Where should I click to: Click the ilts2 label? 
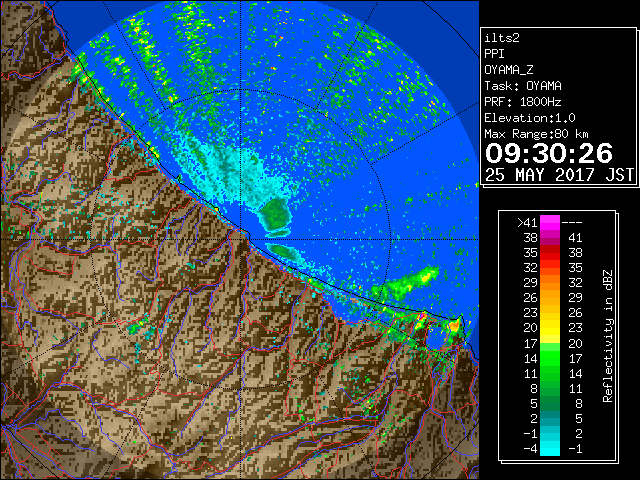tap(502, 38)
